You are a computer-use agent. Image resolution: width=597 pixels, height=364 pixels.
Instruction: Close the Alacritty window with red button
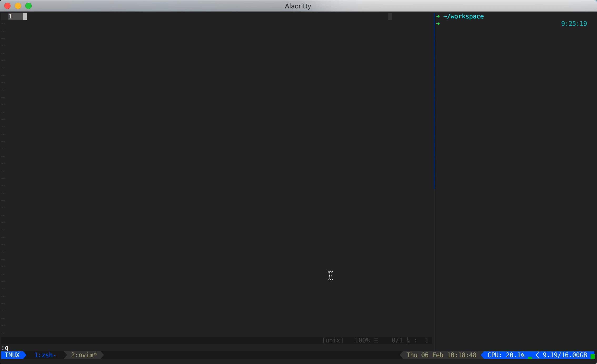7,6
